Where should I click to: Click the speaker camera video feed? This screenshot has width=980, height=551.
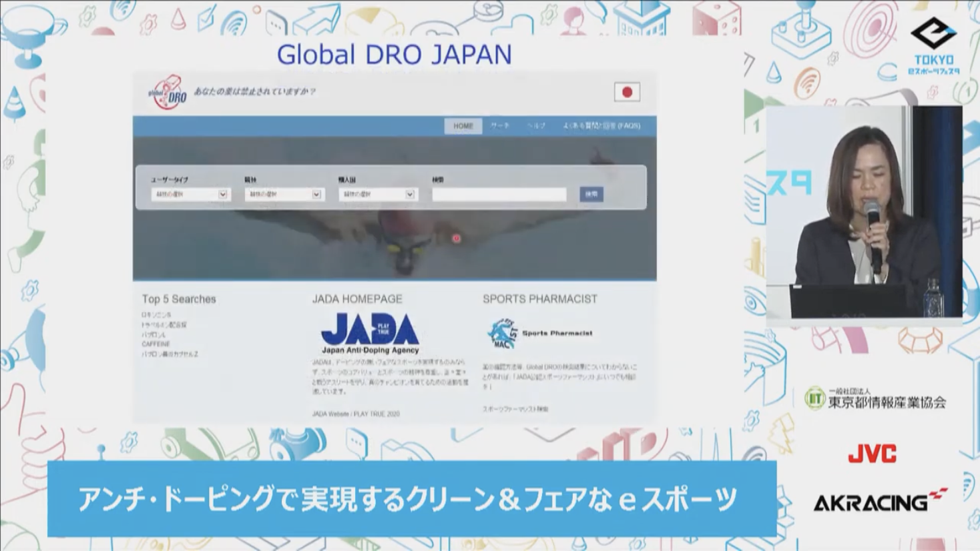(x=864, y=212)
